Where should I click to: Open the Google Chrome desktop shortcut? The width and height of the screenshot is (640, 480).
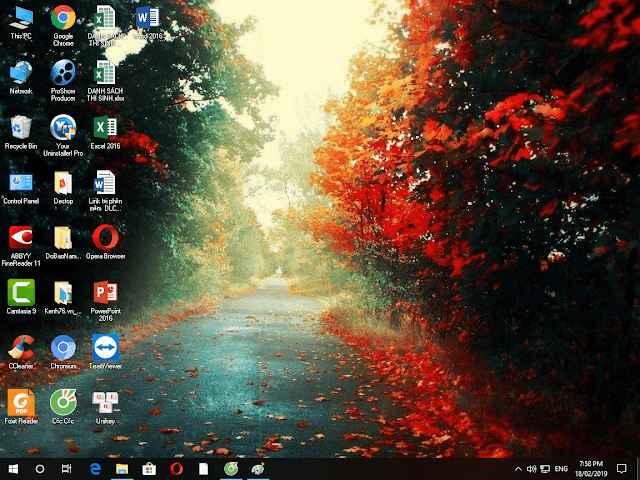click(x=63, y=18)
